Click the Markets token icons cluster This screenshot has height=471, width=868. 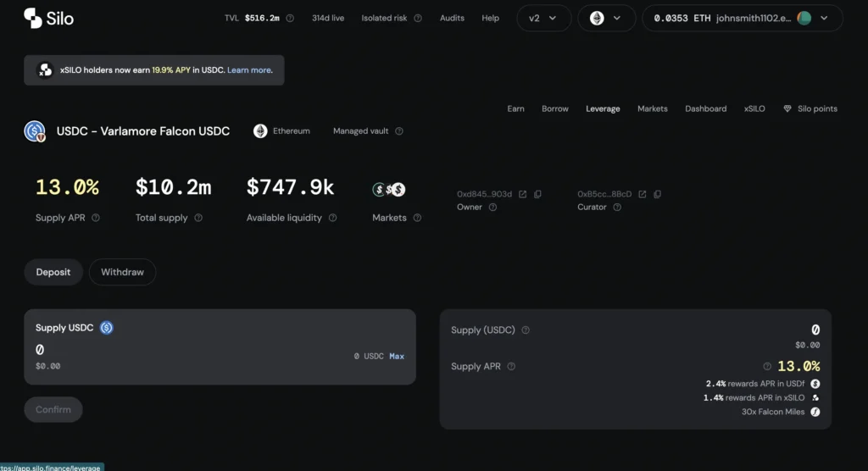(x=389, y=190)
